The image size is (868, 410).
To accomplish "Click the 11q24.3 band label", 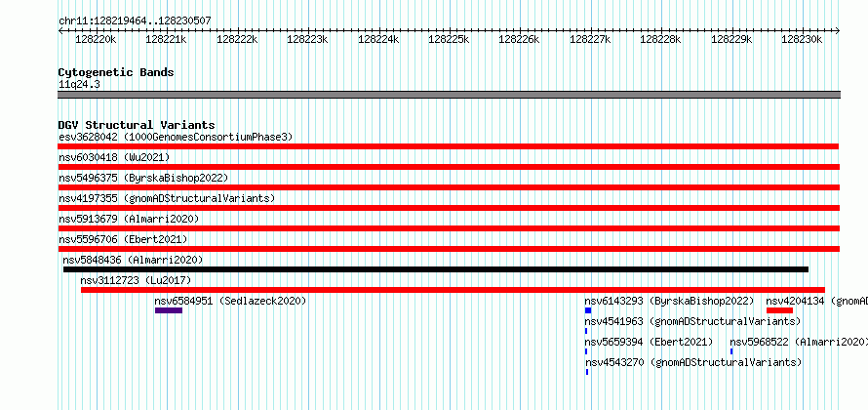I will tap(79, 84).
